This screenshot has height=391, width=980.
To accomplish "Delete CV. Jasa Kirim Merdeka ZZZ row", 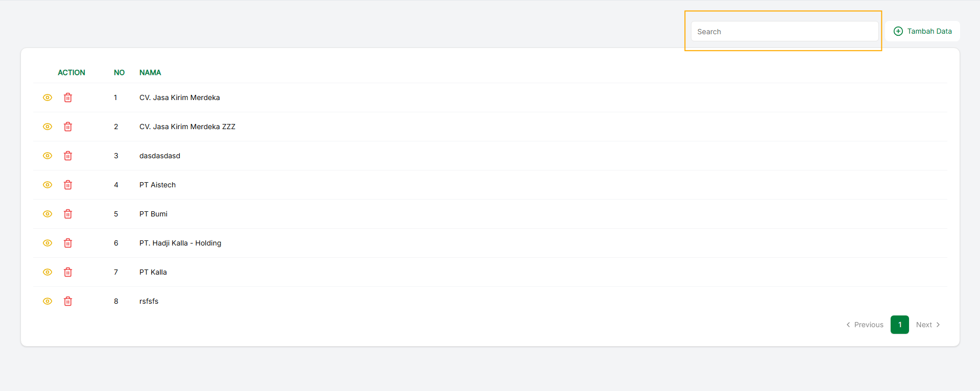I will (68, 127).
